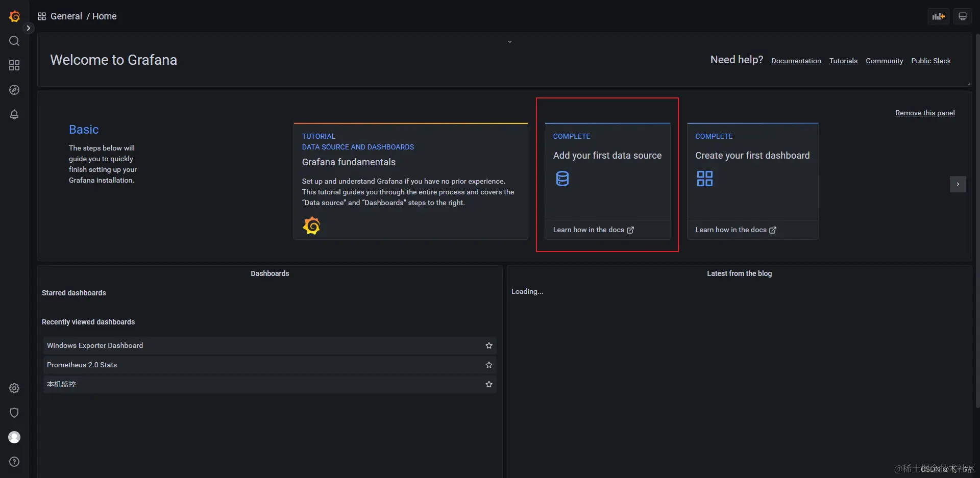980x478 pixels.
Task: Click the Latest from the blog panel title
Action: pos(739,273)
